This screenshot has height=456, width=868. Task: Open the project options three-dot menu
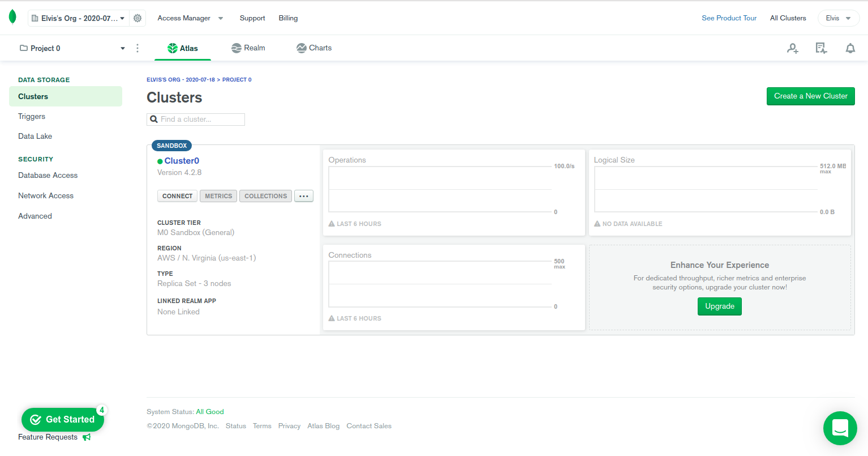point(137,48)
